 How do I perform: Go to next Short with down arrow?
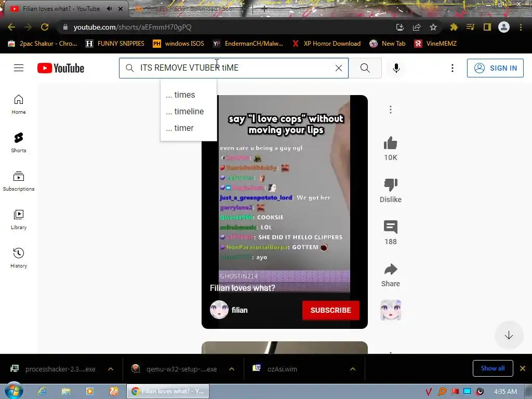tap(509, 336)
